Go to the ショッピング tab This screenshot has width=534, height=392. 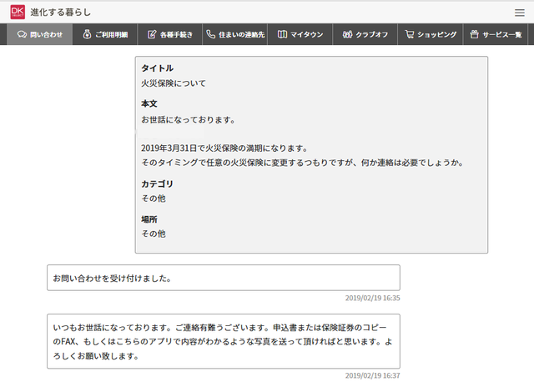pyautogui.click(x=431, y=34)
